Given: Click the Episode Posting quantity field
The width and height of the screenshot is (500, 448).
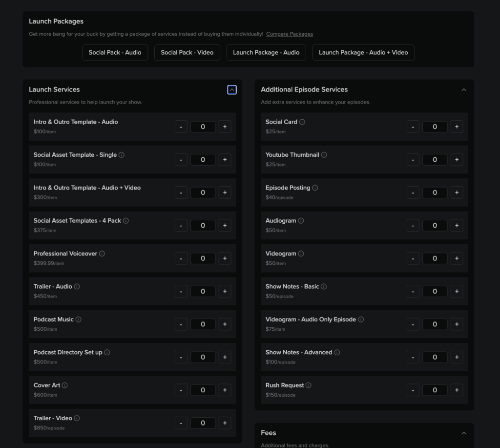Looking at the screenshot, I should [435, 192].
